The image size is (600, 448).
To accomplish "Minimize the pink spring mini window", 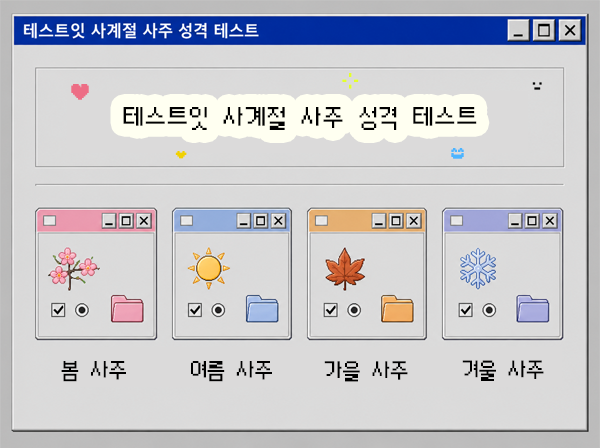I will 109,221.
